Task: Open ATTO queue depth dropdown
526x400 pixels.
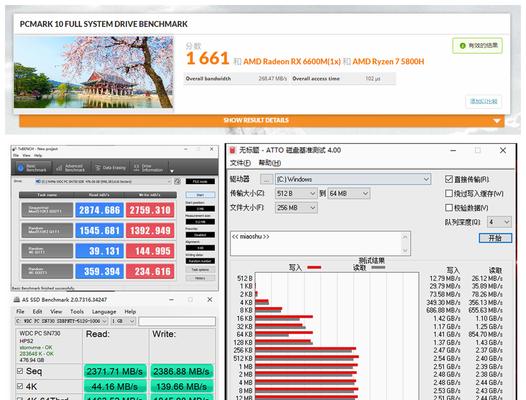Action: coord(499,222)
